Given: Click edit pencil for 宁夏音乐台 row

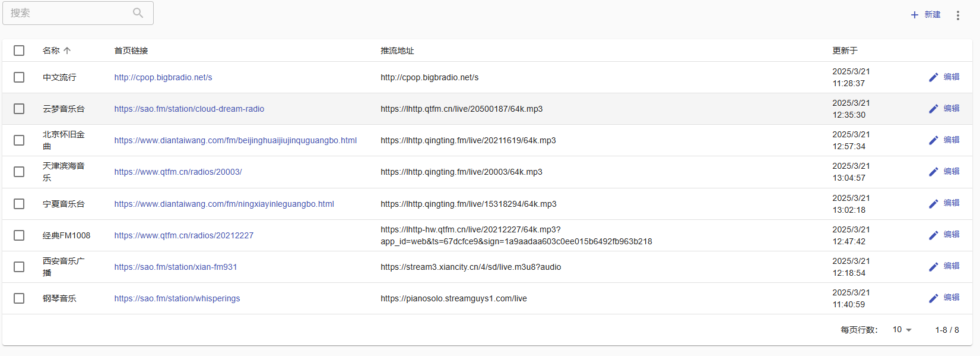Looking at the screenshot, I should 933,204.
